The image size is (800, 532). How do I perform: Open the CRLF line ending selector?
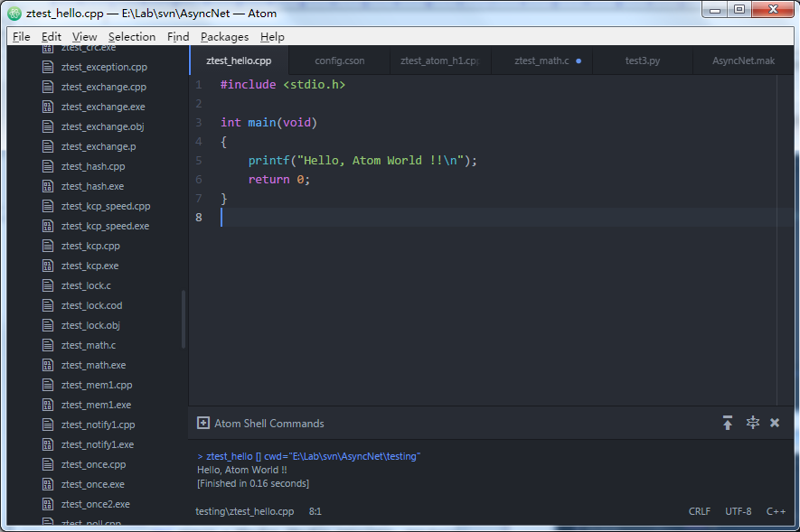pyautogui.click(x=699, y=511)
